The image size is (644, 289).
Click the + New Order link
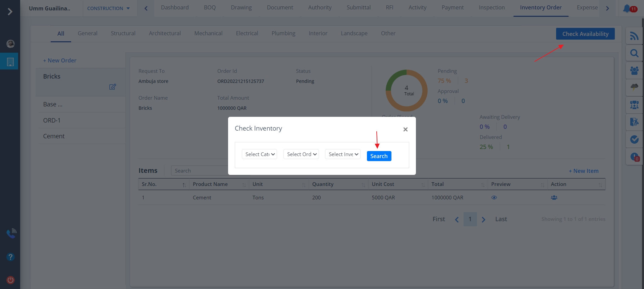point(60,61)
